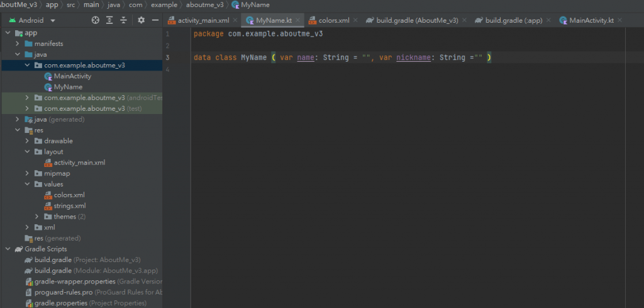644x308 pixels.
Task: Open project panel settings gear
Action: pyautogui.click(x=142, y=20)
